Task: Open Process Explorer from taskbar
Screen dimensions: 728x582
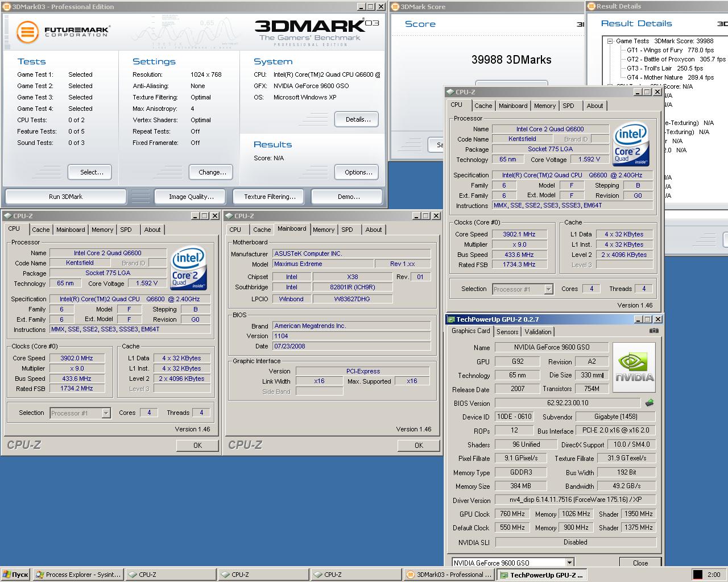Action: 78,575
